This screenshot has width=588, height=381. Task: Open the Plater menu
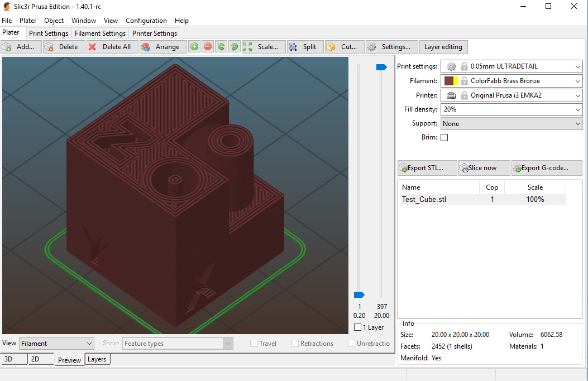tap(28, 21)
